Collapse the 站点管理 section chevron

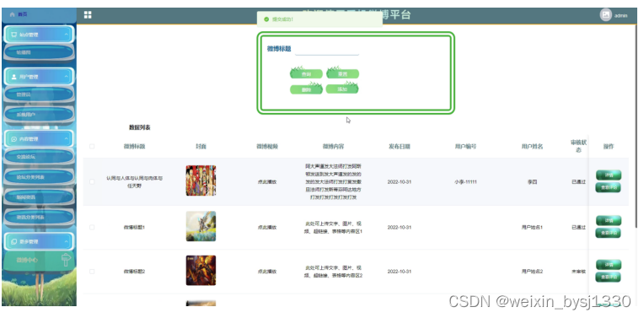(67, 35)
